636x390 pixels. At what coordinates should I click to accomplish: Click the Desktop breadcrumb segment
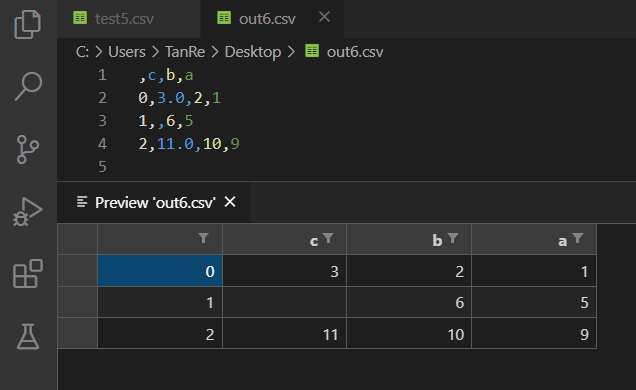(x=253, y=52)
